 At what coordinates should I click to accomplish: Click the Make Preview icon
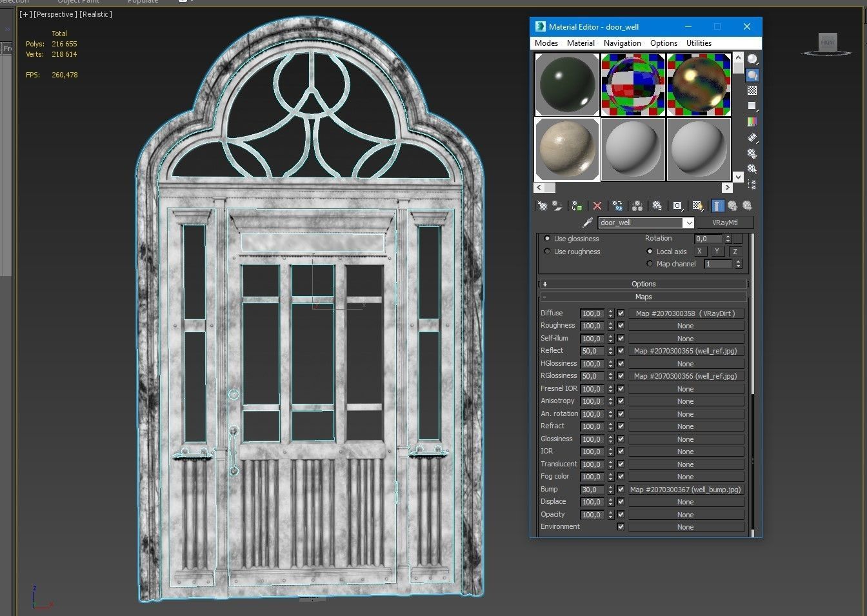(752, 137)
